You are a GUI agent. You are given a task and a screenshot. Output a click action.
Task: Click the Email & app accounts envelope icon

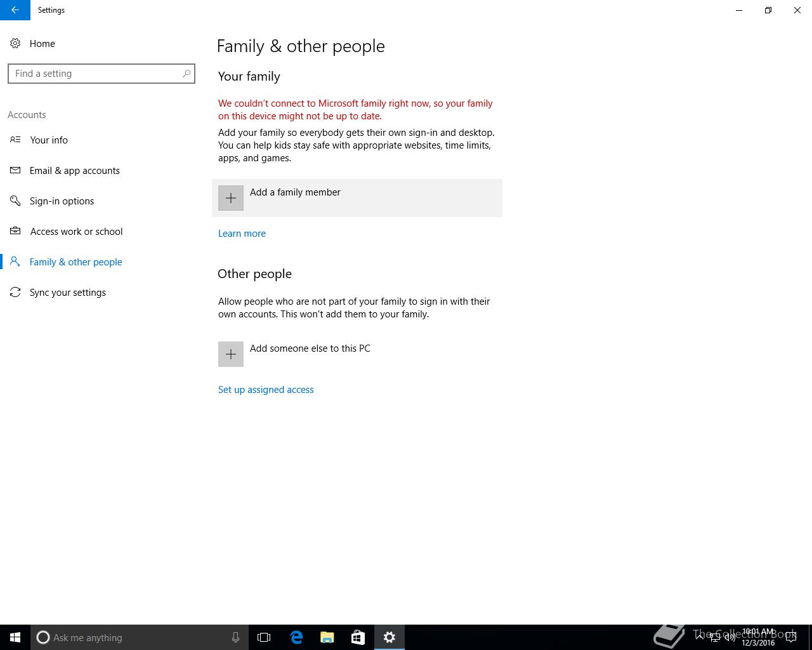15,170
